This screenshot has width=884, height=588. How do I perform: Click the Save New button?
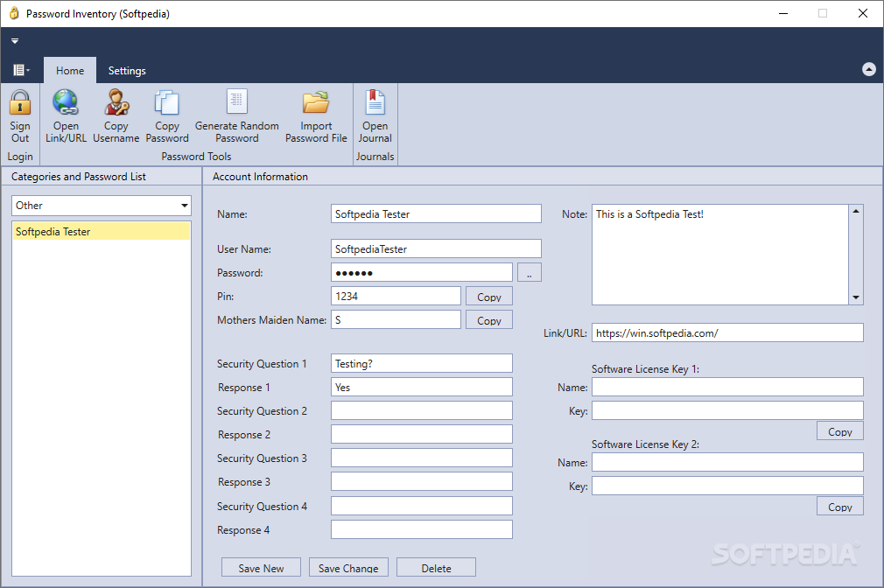tap(261, 567)
